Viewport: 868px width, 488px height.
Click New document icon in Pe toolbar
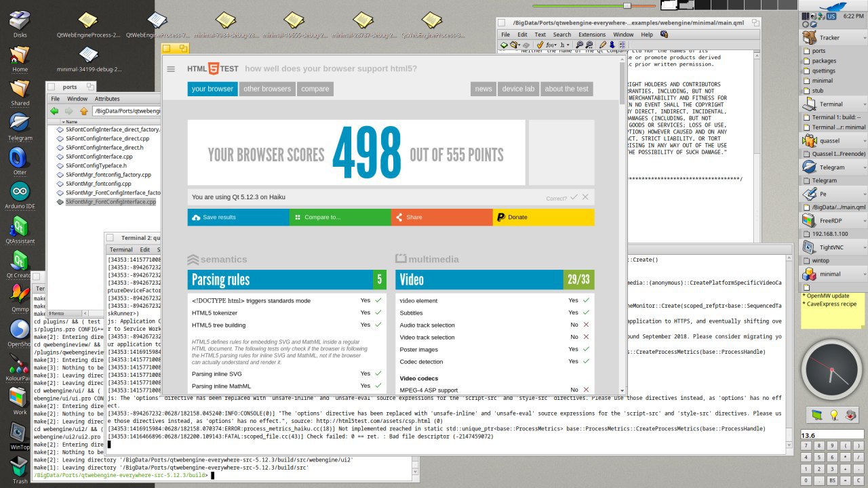coord(504,45)
